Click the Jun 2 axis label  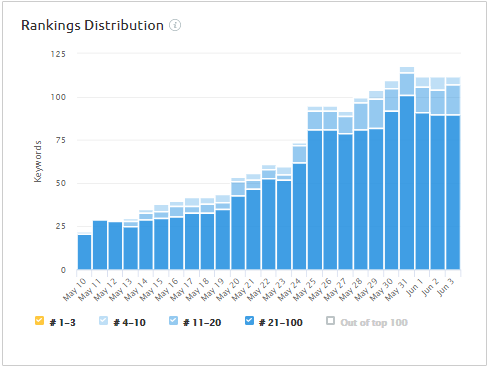point(430,287)
